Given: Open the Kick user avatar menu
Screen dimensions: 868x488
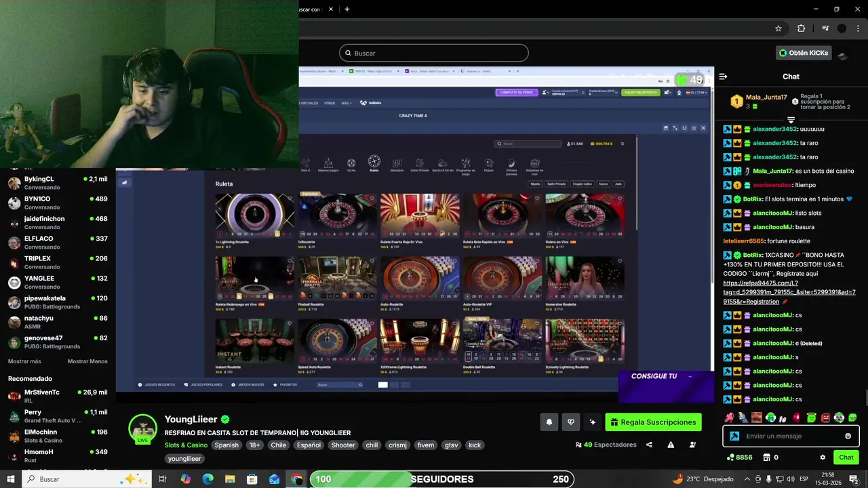Looking at the screenshot, I should (x=844, y=55).
